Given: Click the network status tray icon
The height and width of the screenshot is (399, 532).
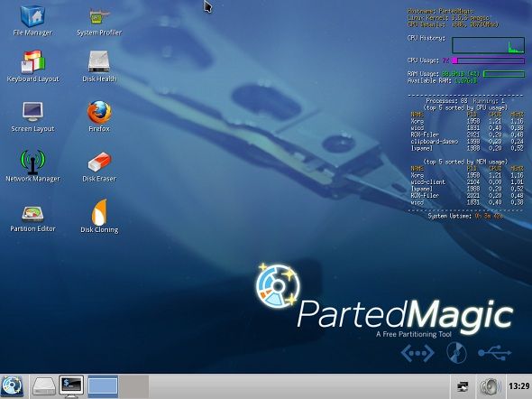Looking at the screenshot, I should click(463, 386).
